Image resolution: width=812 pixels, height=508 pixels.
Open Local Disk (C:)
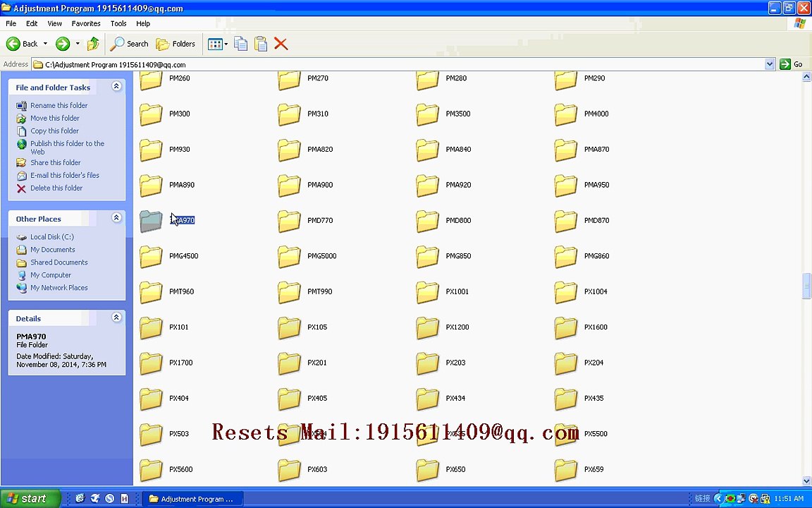[x=51, y=237]
